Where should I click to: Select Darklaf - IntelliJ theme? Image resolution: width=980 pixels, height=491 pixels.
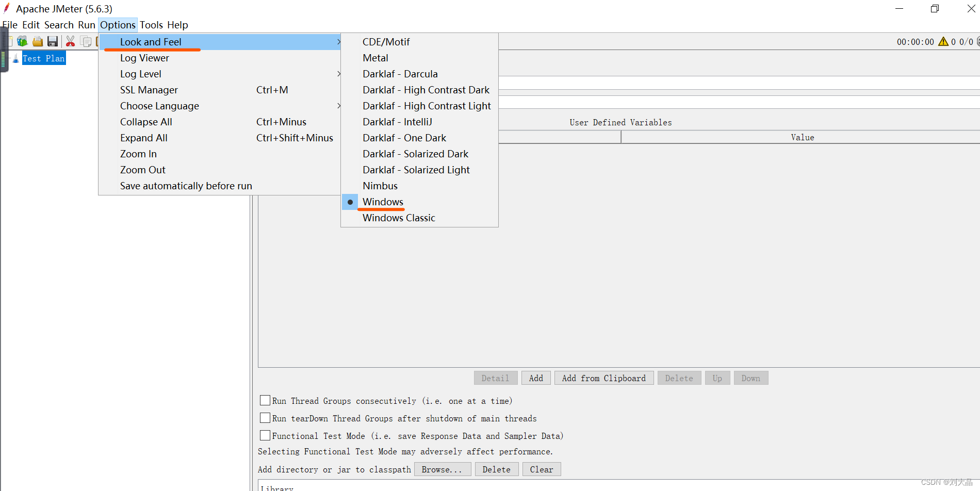tap(419, 122)
